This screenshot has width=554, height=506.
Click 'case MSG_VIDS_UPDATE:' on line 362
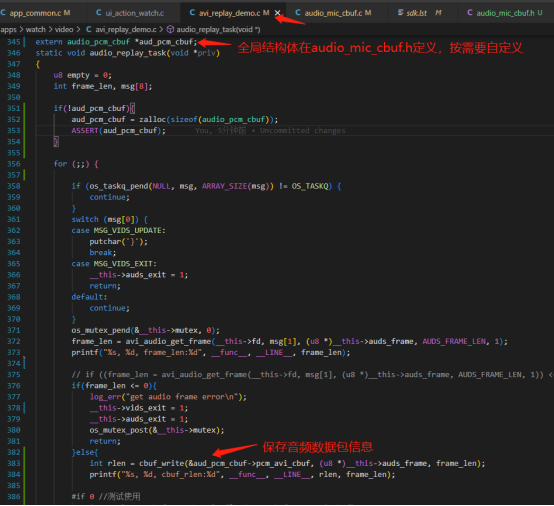118,230
